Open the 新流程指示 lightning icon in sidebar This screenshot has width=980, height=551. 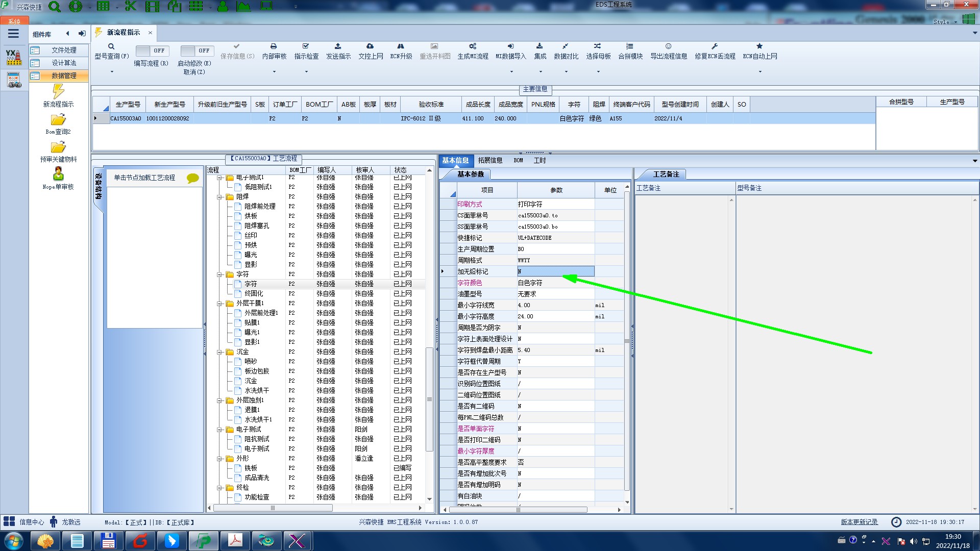(x=58, y=92)
